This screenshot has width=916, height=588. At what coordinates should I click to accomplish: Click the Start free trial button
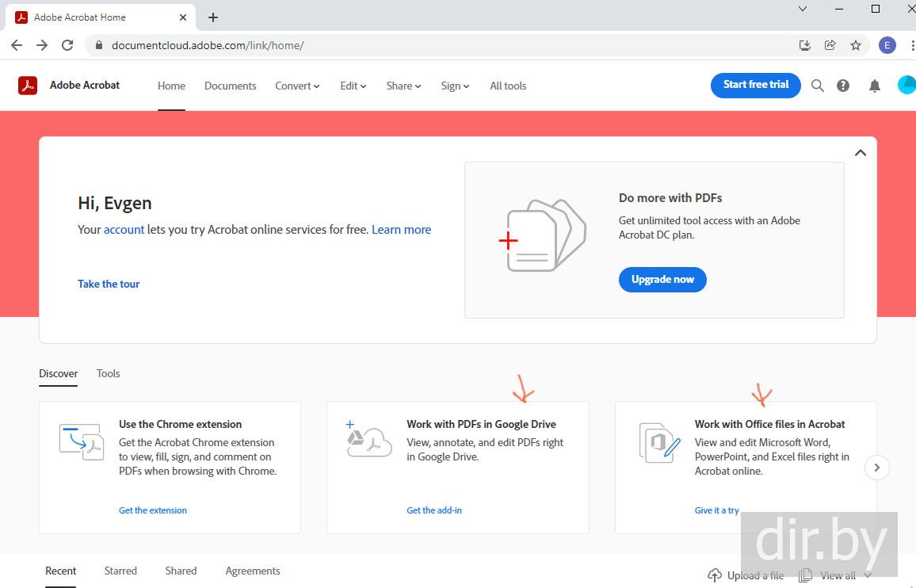pos(756,85)
